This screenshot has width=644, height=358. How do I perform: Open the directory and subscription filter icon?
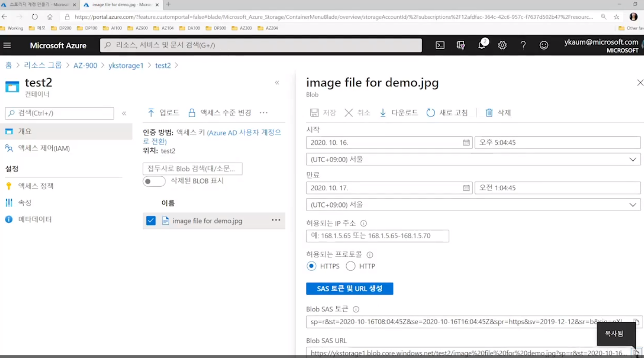[x=461, y=45]
